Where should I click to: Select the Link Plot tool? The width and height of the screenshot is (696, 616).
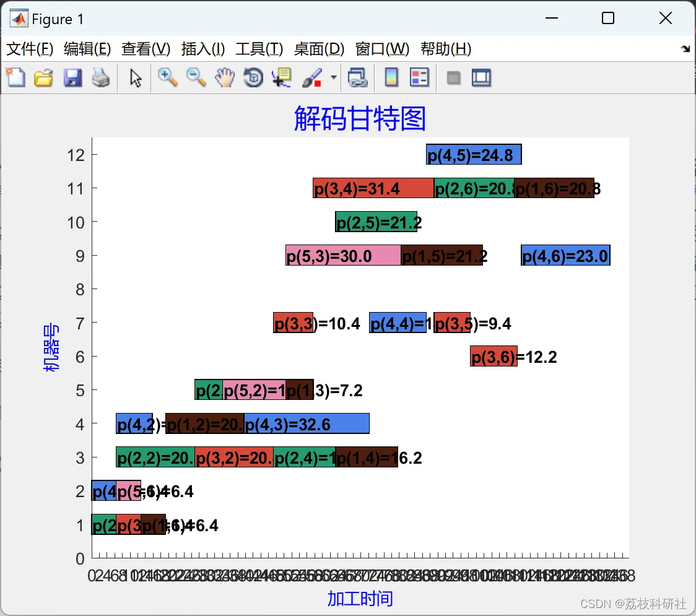tap(358, 77)
